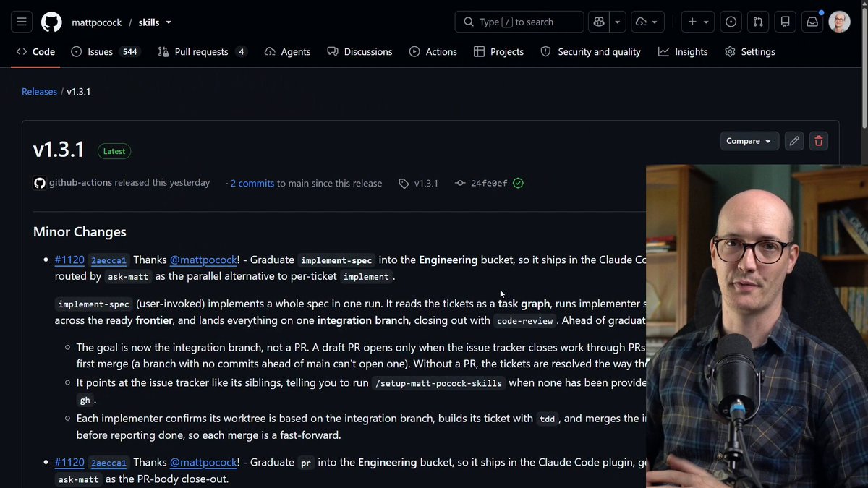Expand the Copilot dropdown arrow
The height and width of the screenshot is (488, 868).
[617, 22]
